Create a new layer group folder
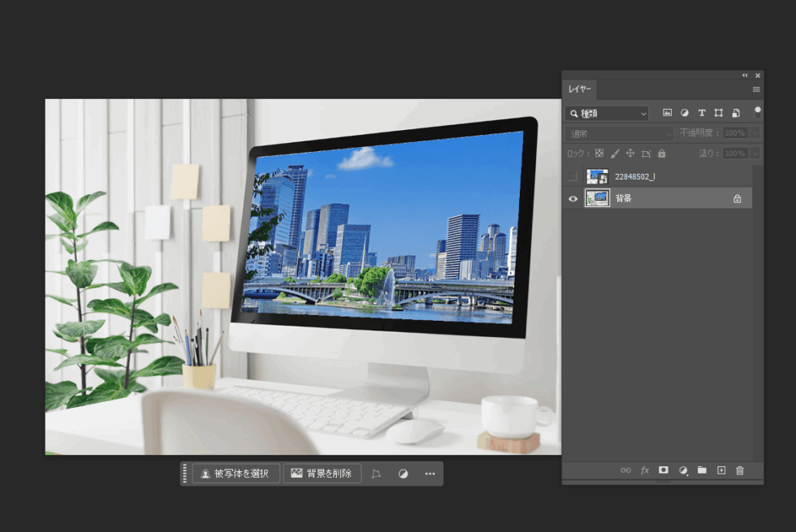 [x=702, y=470]
